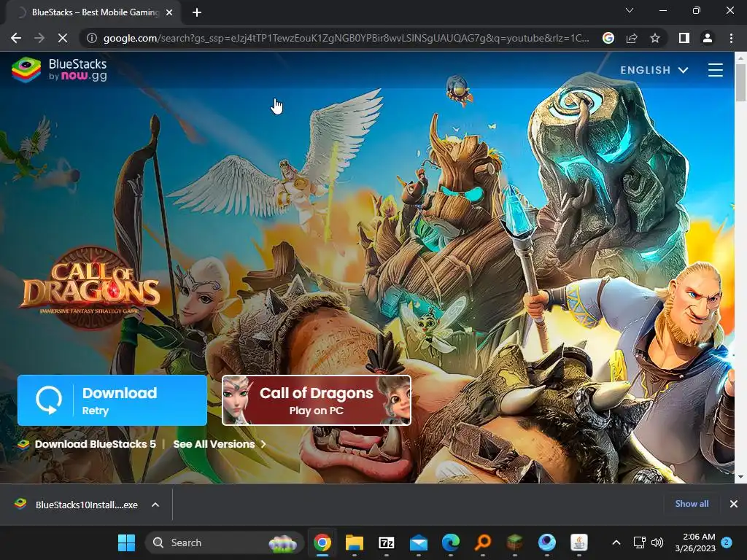Open the notification badge showing 2
This screenshot has height=560, width=747.
point(727,542)
